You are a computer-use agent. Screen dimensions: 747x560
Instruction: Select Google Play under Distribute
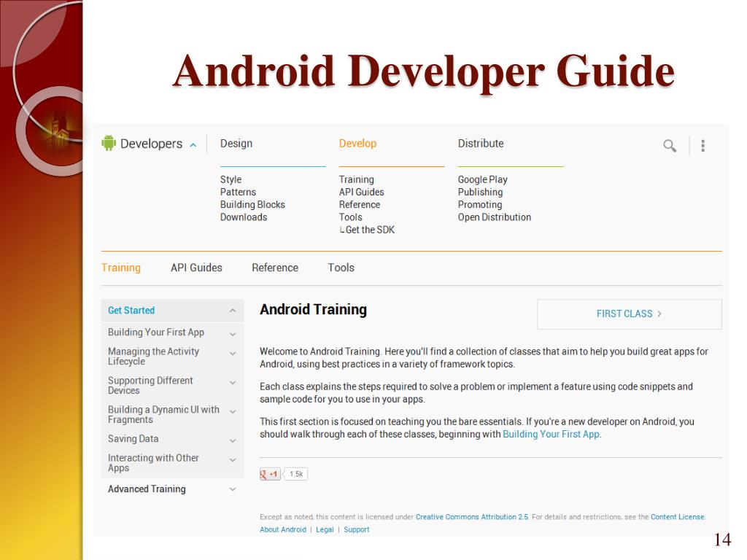pos(483,179)
